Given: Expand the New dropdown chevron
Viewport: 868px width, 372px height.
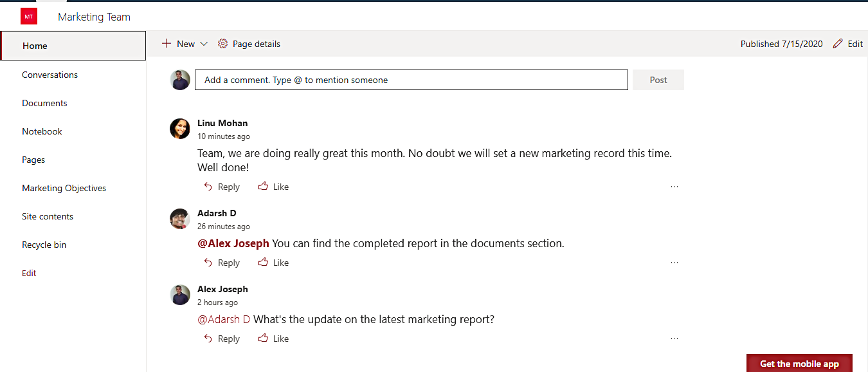Looking at the screenshot, I should pyautogui.click(x=204, y=43).
